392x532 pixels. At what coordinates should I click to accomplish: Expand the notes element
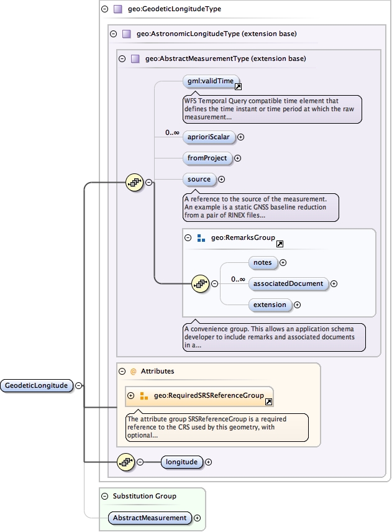coord(283,263)
